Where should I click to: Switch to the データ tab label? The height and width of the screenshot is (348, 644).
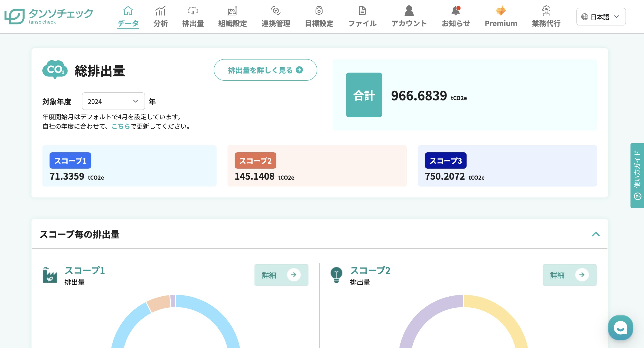[x=128, y=23]
